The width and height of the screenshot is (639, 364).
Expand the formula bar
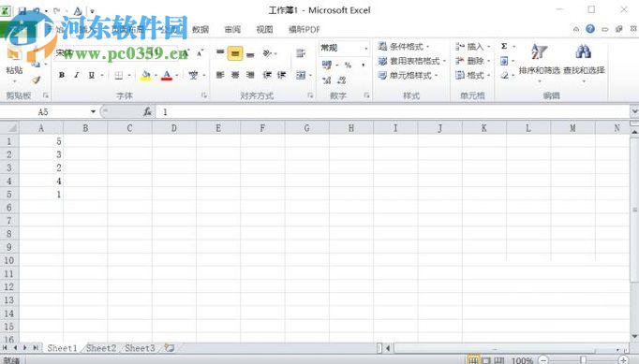634,111
